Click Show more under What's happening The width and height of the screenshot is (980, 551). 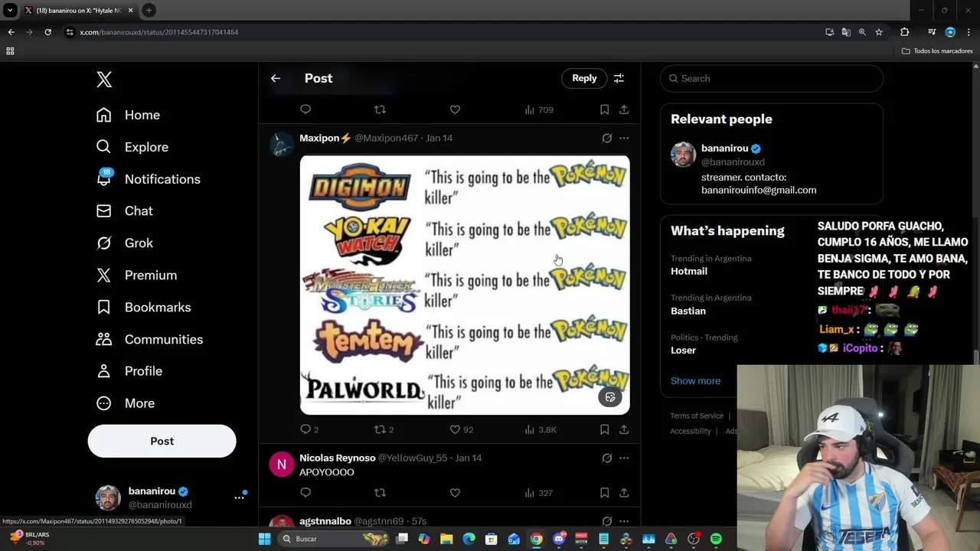695,380
